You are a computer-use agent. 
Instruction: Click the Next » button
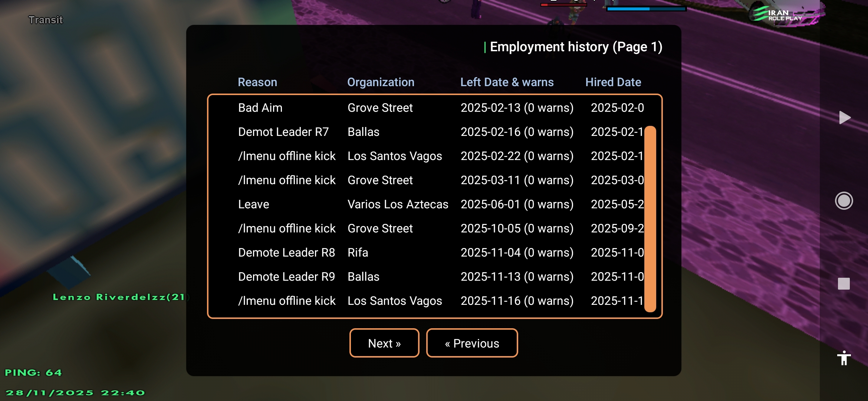(x=384, y=343)
